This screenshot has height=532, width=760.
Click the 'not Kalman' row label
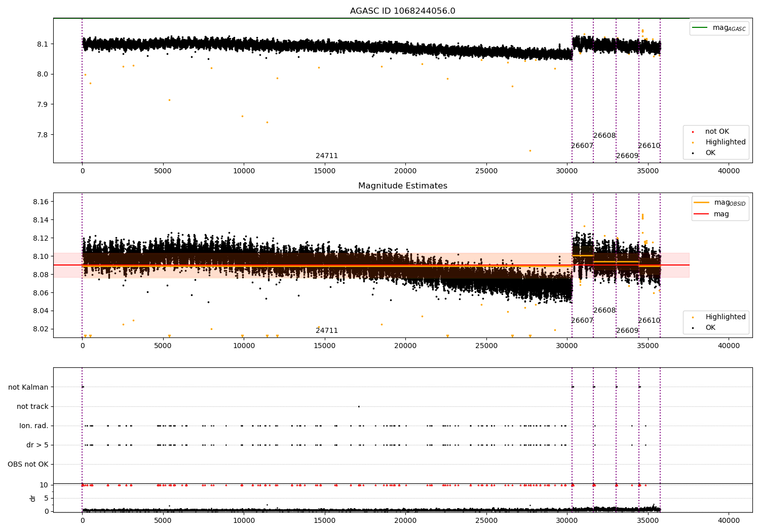tap(28, 388)
